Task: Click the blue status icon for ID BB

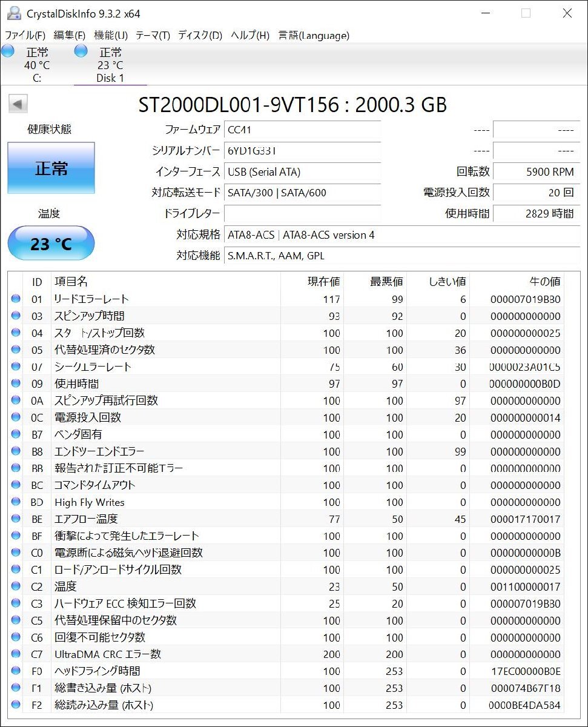Action: [16, 468]
